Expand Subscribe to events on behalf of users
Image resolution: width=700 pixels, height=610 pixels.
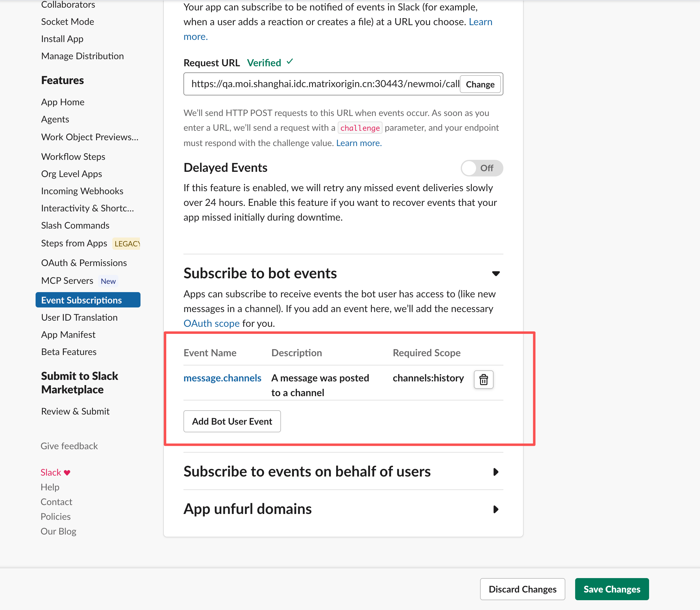[496, 471]
